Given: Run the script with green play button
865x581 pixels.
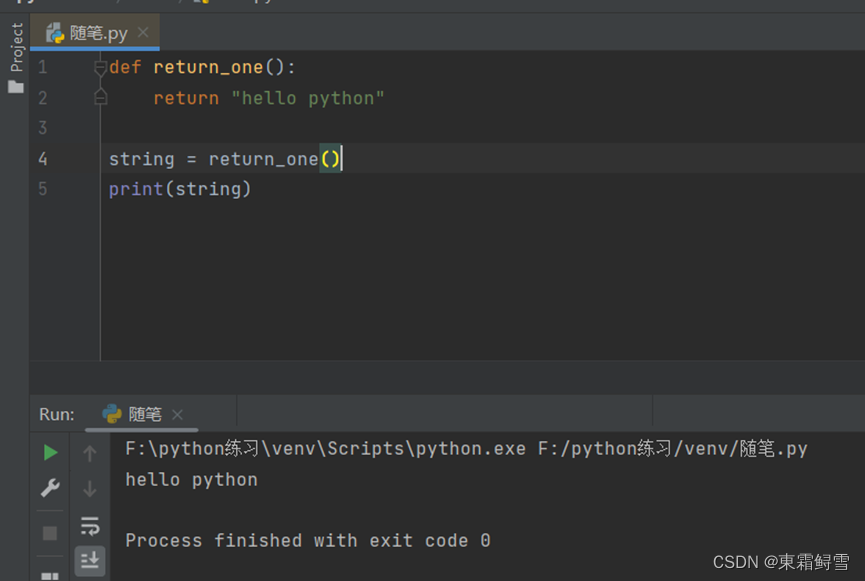Looking at the screenshot, I should [x=50, y=452].
